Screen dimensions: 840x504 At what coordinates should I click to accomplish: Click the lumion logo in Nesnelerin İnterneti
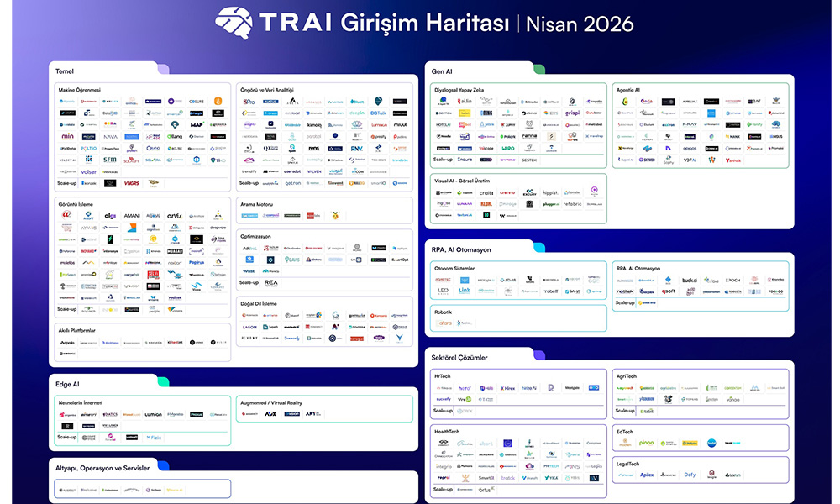(153, 414)
